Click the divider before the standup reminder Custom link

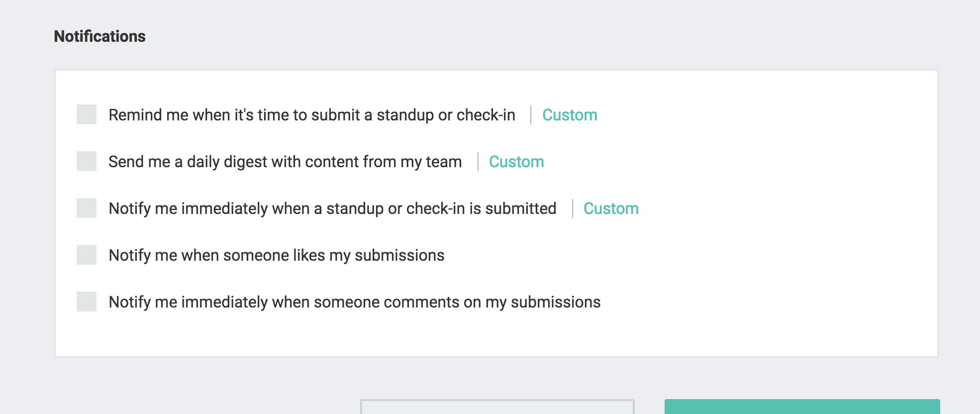531,115
